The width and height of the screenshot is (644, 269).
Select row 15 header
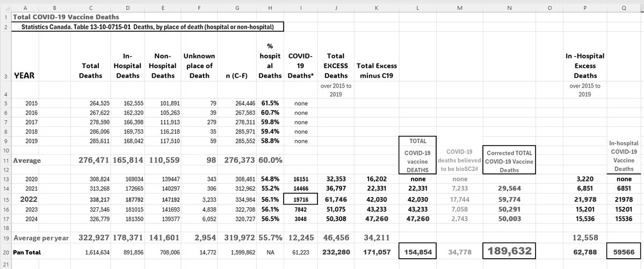6,200
